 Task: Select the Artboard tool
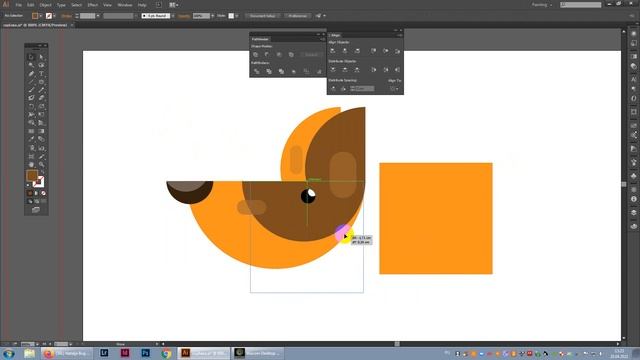[x=31, y=156]
